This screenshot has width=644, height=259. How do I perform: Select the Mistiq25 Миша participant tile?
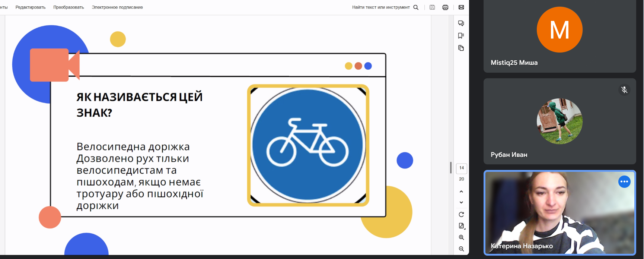click(x=559, y=36)
